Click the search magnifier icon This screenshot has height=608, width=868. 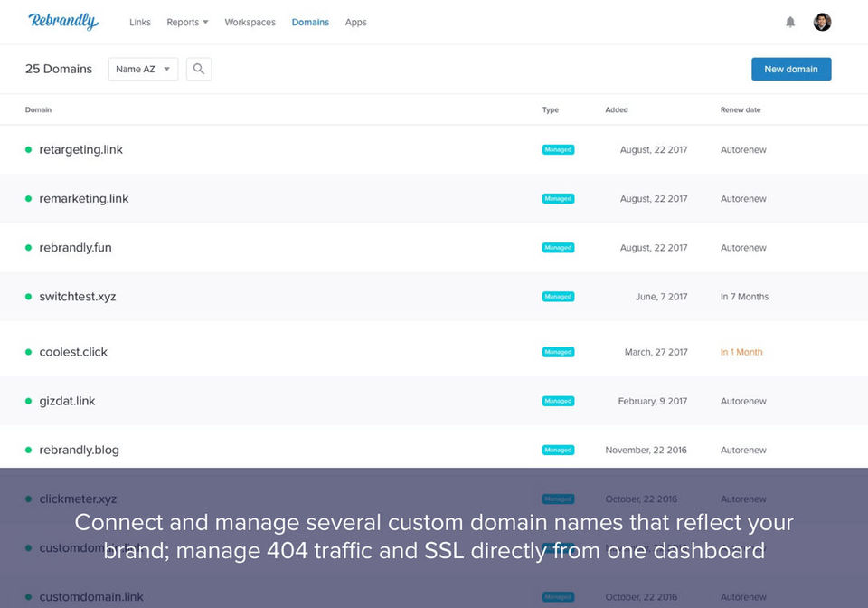[x=199, y=69]
